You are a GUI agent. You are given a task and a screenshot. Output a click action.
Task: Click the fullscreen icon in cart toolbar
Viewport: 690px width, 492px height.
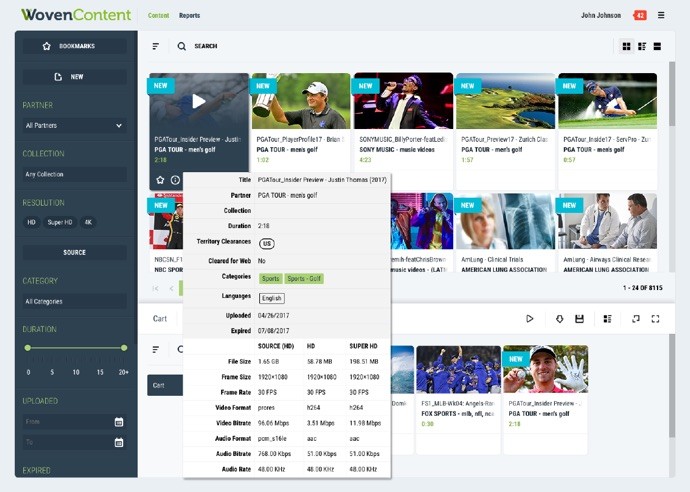656,319
